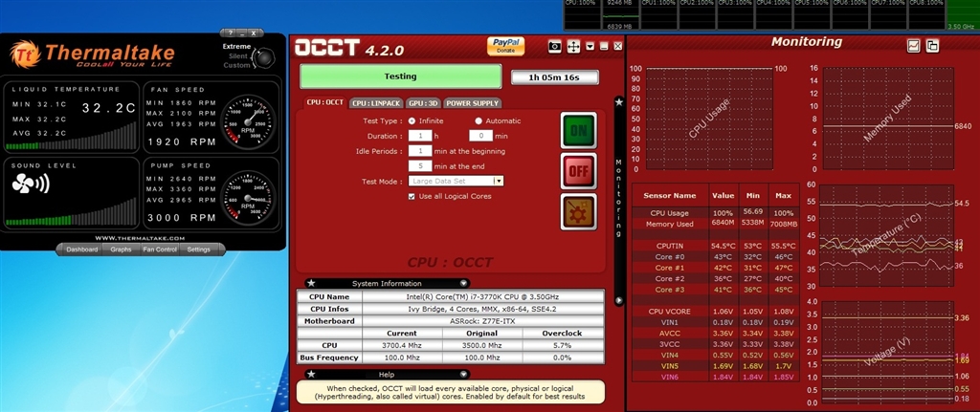Click the 3700.4 Mhz current CPU cell
This screenshot has height=412, width=980.
click(x=402, y=345)
